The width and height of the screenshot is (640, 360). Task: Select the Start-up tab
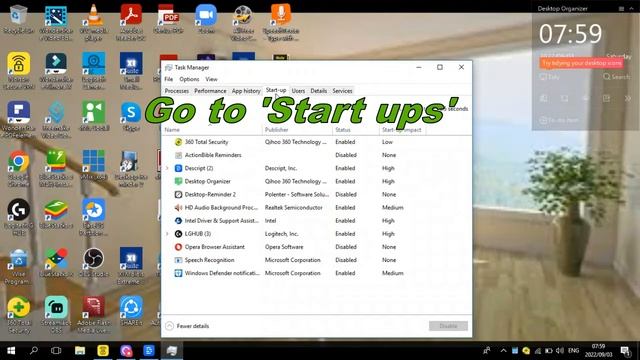point(276,90)
